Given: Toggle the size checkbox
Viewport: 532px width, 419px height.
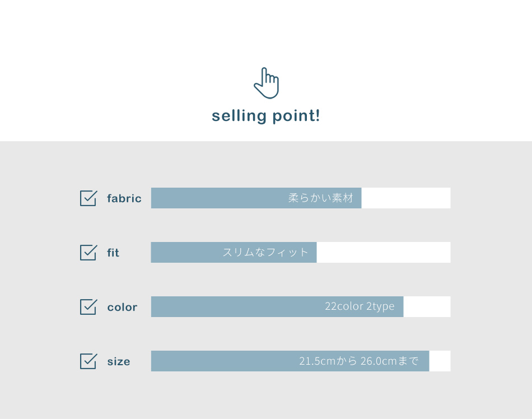Looking at the screenshot, I should [88, 361].
